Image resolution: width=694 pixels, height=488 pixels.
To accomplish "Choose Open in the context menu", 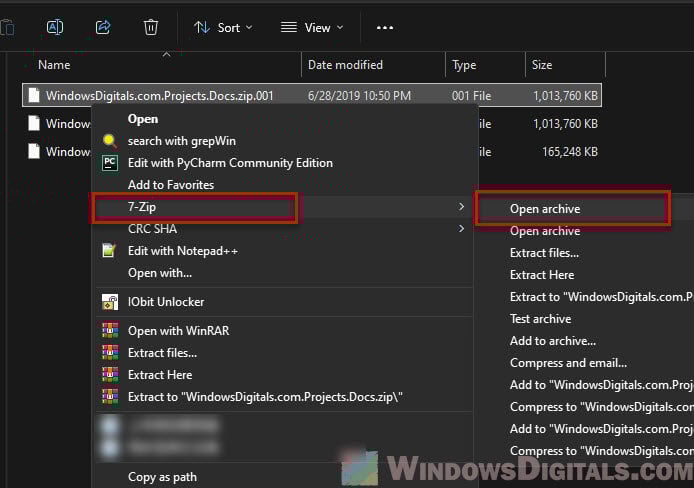I will pyautogui.click(x=143, y=119).
